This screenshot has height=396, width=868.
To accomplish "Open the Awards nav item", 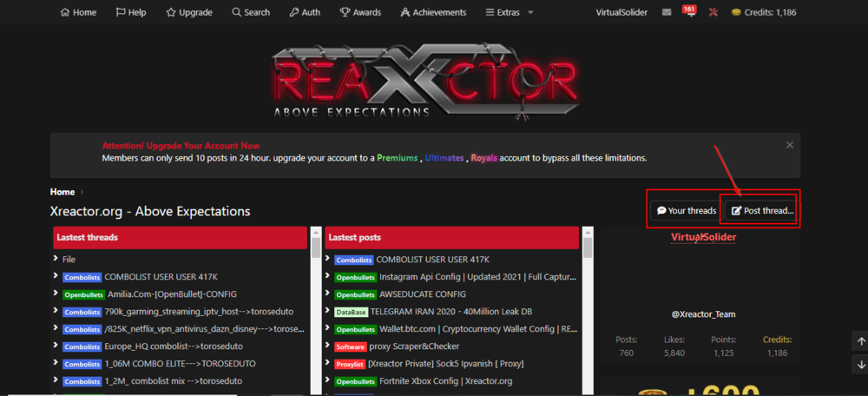I will [360, 12].
